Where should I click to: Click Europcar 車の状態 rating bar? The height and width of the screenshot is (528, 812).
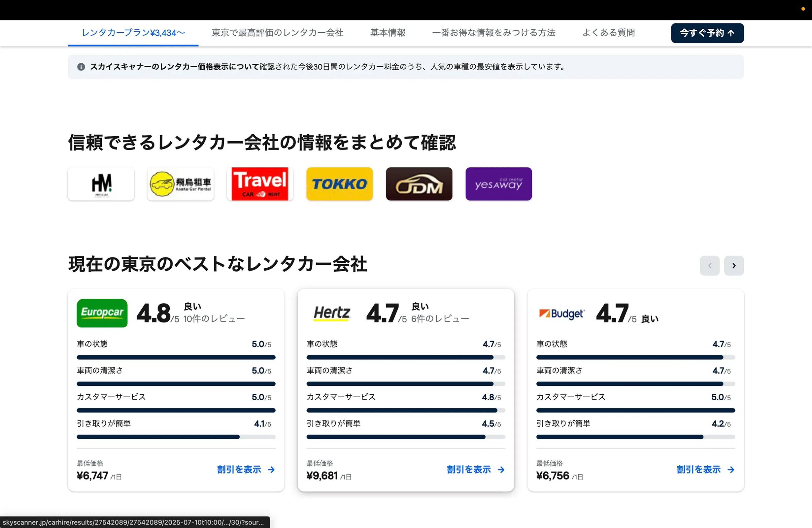pyautogui.click(x=176, y=357)
